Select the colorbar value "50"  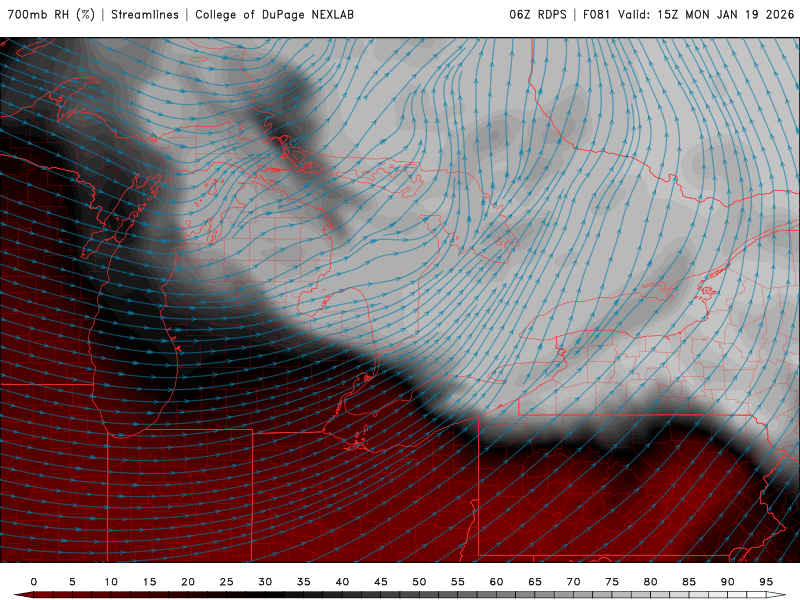click(419, 582)
